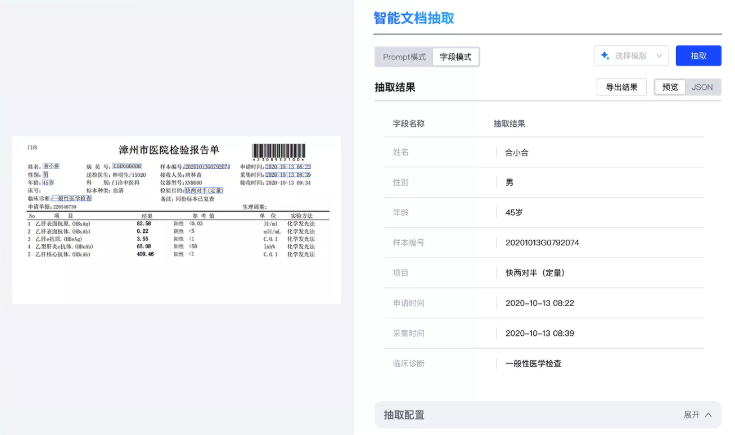Switch to 预览 view
Screen dimensions: 735x435
coord(670,87)
